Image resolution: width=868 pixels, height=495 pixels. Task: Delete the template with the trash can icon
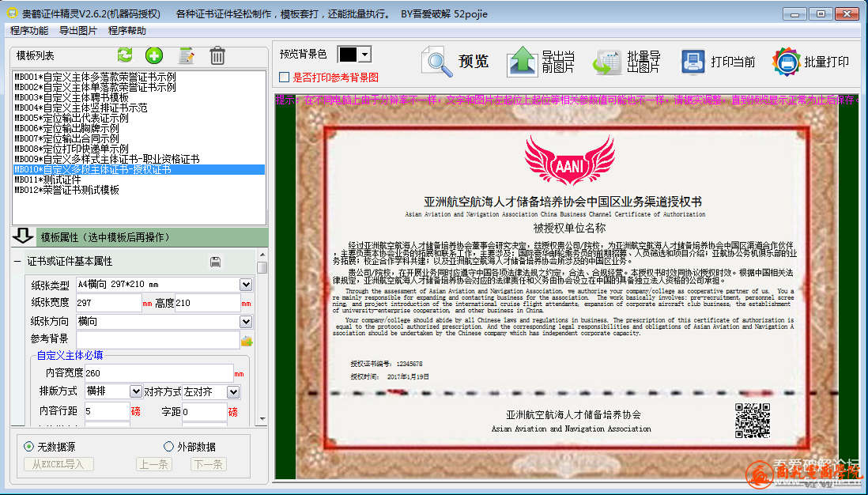coord(217,55)
